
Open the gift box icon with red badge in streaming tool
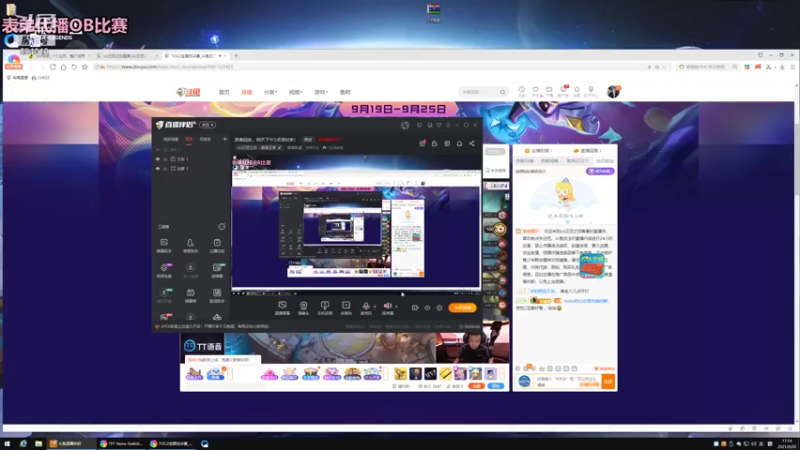point(422,143)
